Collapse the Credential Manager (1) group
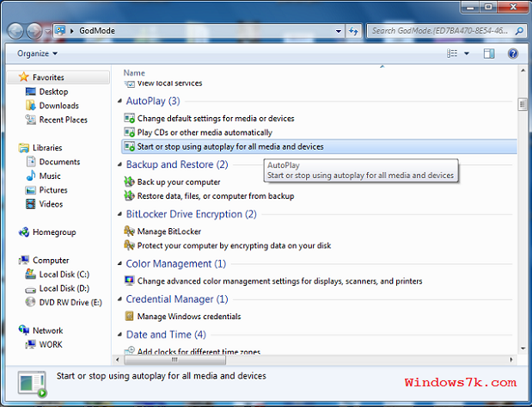 click(x=119, y=299)
